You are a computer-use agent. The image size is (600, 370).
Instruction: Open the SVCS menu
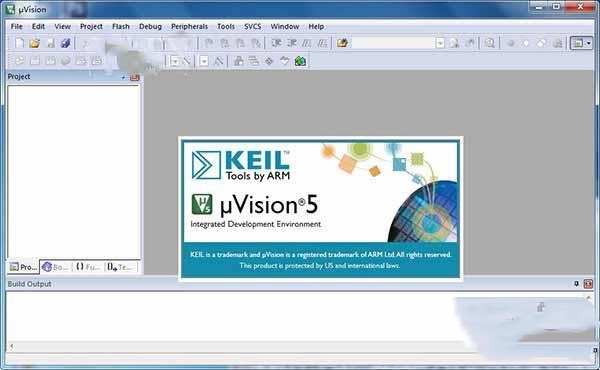pyautogui.click(x=253, y=26)
